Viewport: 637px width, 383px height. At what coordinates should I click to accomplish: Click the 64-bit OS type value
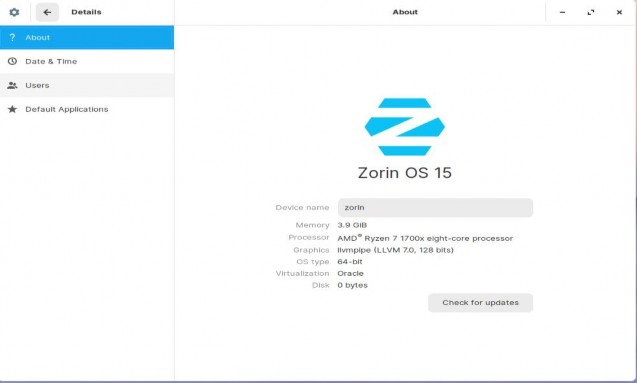pyautogui.click(x=350, y=262)
